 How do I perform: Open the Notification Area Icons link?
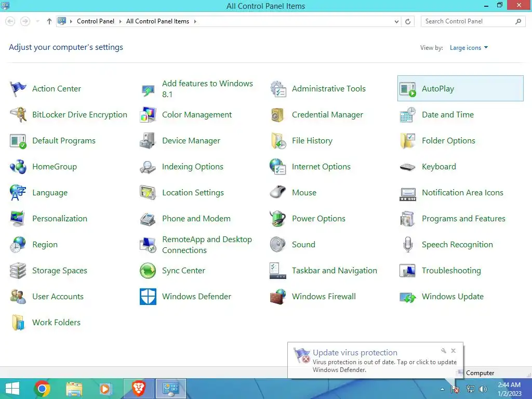point(462,193)
